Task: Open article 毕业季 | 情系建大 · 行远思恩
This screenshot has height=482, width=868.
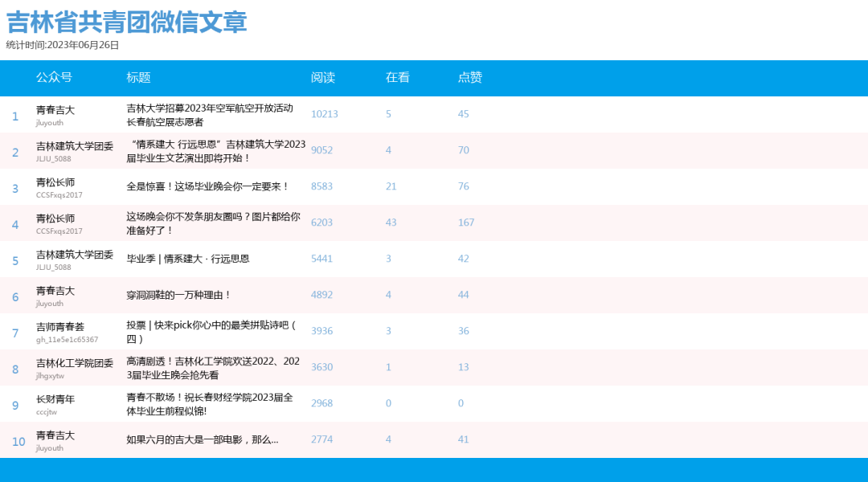Action: (188, 259)
